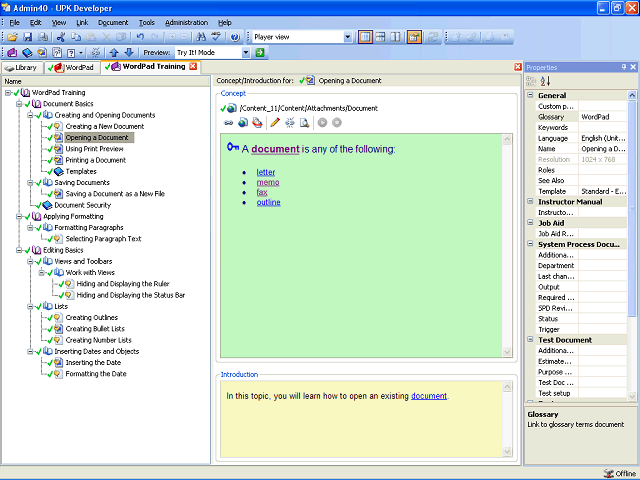This screenshot has height=480, width=640.
Task: Click the Open folder toolbar icon
Action: pos(12,37)
